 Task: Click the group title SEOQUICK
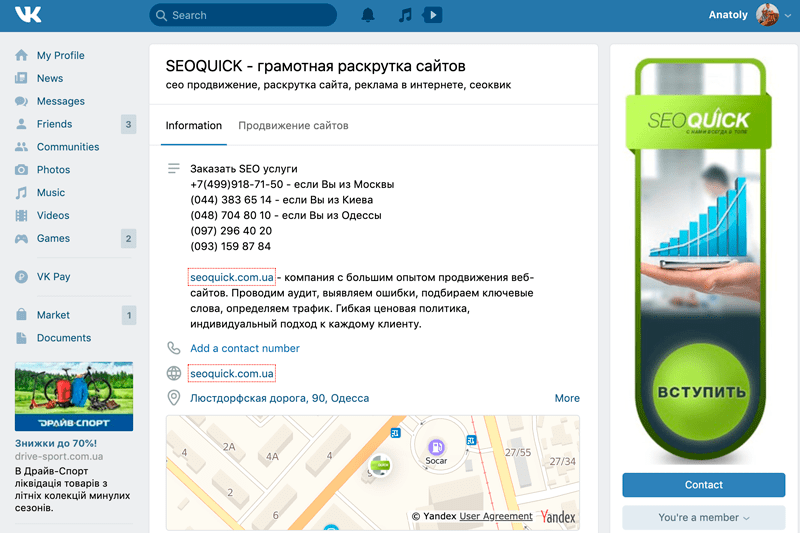pyautogui.click(x=315, y=66)
